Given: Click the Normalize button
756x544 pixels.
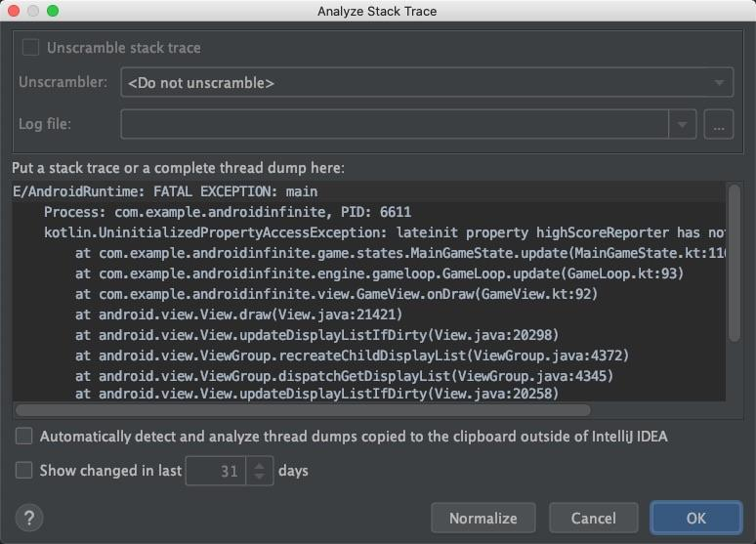Looking at the screenshot, I should (483, 518).
